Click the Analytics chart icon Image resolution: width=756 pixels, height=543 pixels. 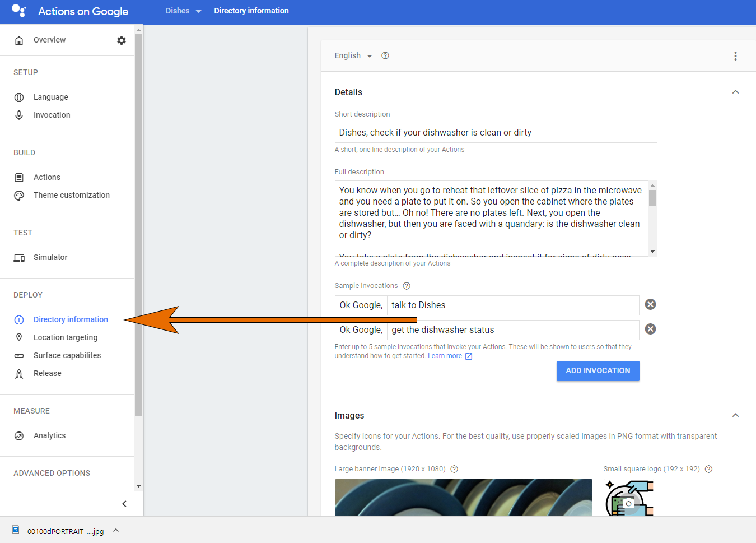pyautogui.click(x=19, y=436)
